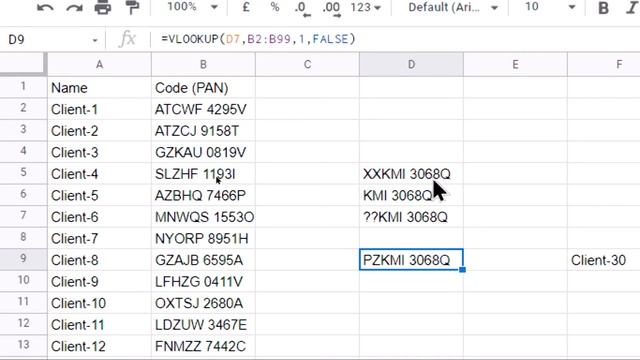Format as percent with % button
The image size is (640, 360).
(x=275, y=7)
